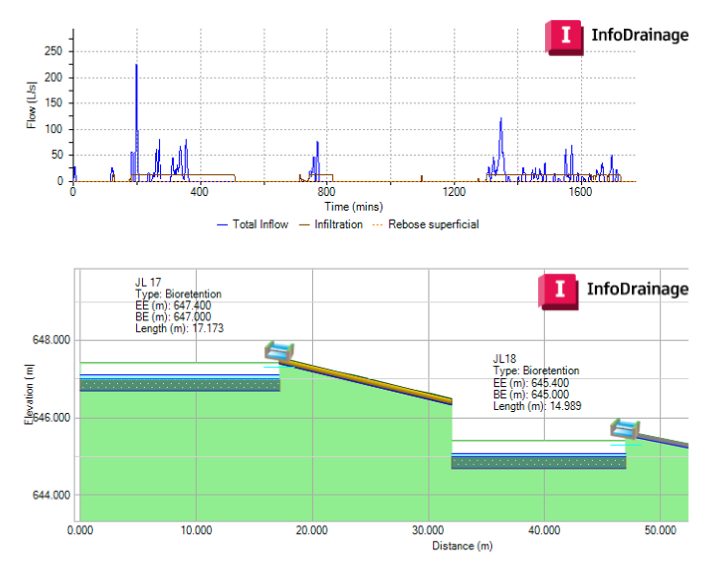Image resolution: width=721 pixels, height=565 pixels.
Task: Click the 1200 tick on the time axis
Action: [454, 191]
